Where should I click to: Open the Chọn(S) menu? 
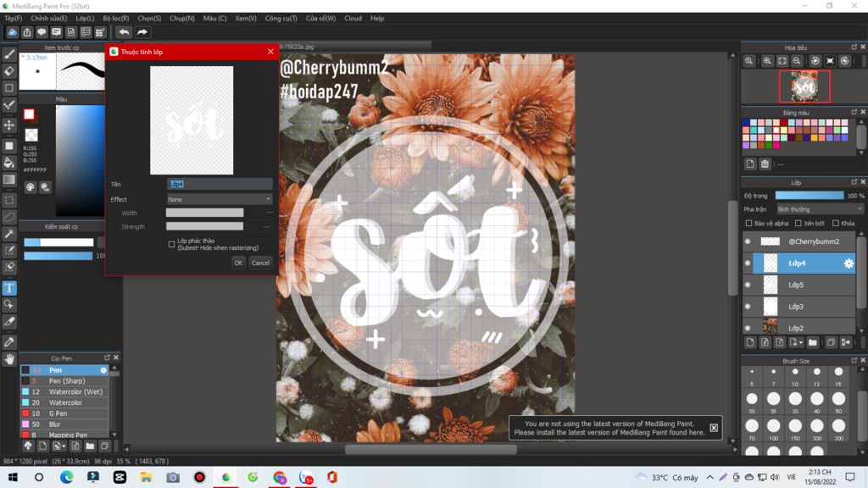click(149, 19)
